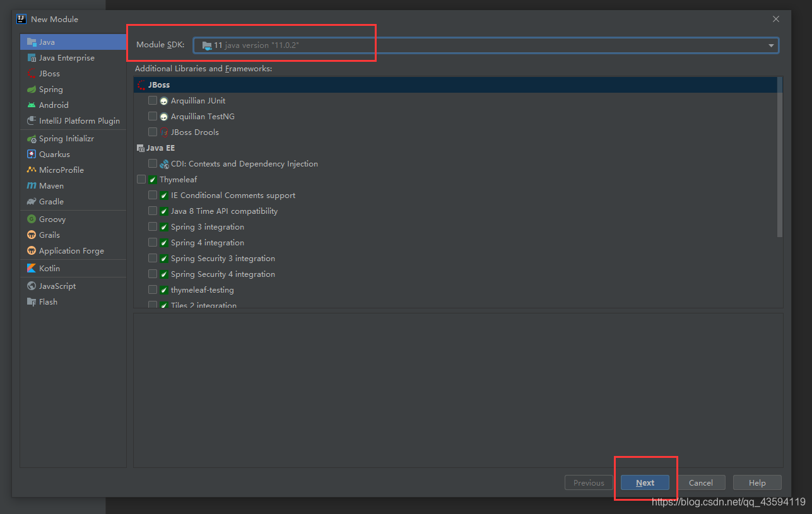Click the 'Grails' label in sidebar
Screen dimensions: 812x514
[x=49, y=235]
